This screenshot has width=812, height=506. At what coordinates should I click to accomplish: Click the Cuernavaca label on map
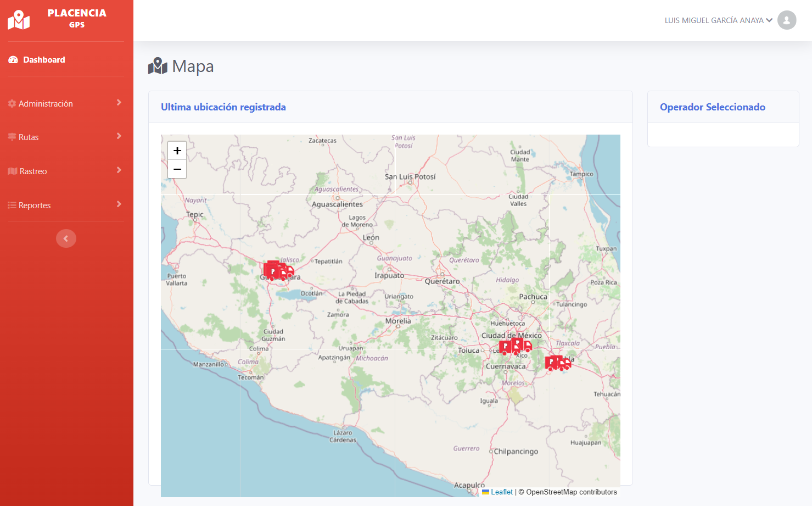pyautogui.click(x=506, y=366)
